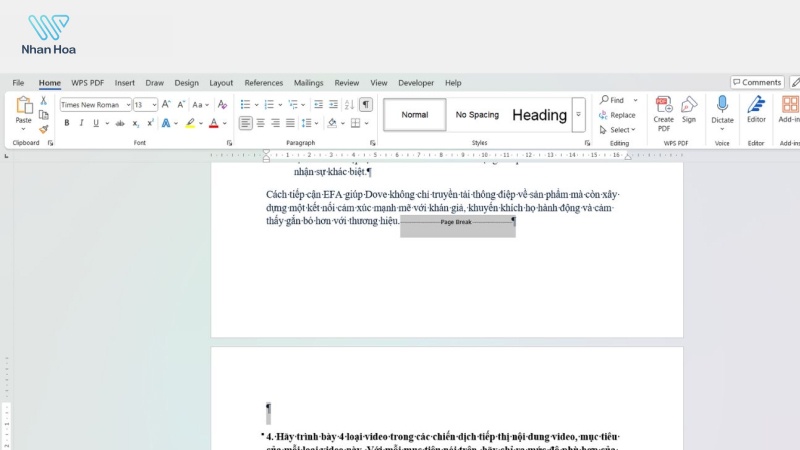Apply subscript formatting
The height and width of the screenshot is (450, 800).
[x=135, y=123]
